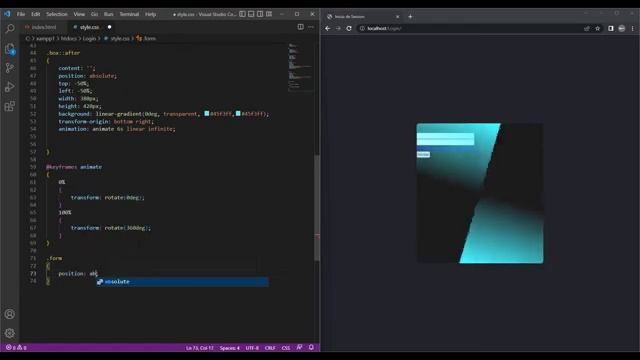Image resolution: width=640 pixels, height=360 pixels.
Task: Open the Run and Debug view
Action: tap(10, 87)
